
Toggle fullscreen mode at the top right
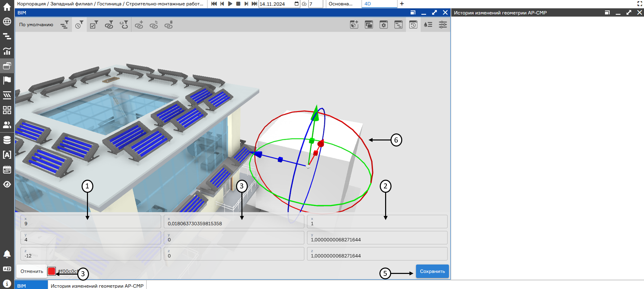pyautogui.click(x=640, y=4)
